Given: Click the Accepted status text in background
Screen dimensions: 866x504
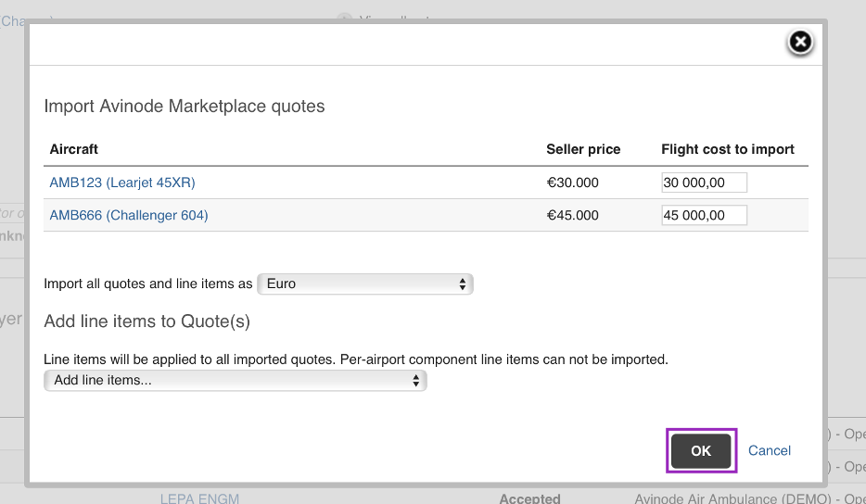Looking at the screenshot, I should [529, 498].
